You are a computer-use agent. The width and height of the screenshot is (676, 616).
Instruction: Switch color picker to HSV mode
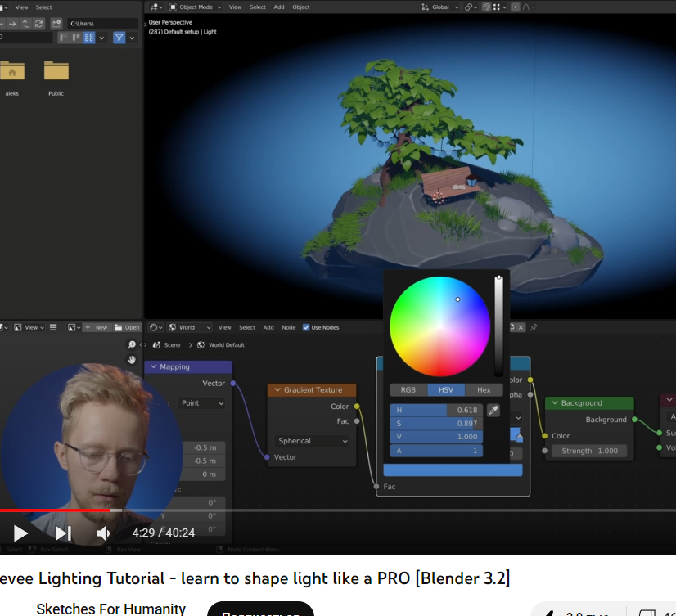[446, 390]
